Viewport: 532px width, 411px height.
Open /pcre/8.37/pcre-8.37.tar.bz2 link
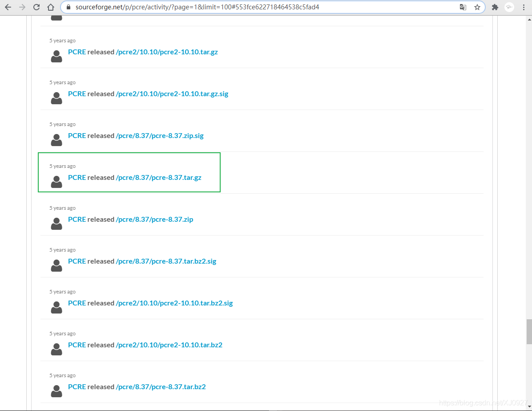tap(161, 386)
